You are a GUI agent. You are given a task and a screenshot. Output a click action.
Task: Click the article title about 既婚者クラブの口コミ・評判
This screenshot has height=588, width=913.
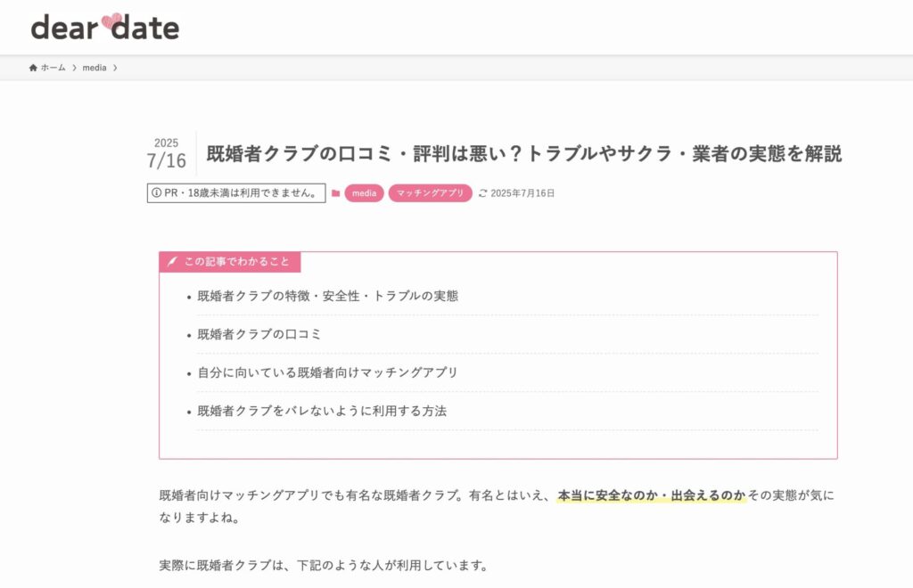[x=523, y=154]
